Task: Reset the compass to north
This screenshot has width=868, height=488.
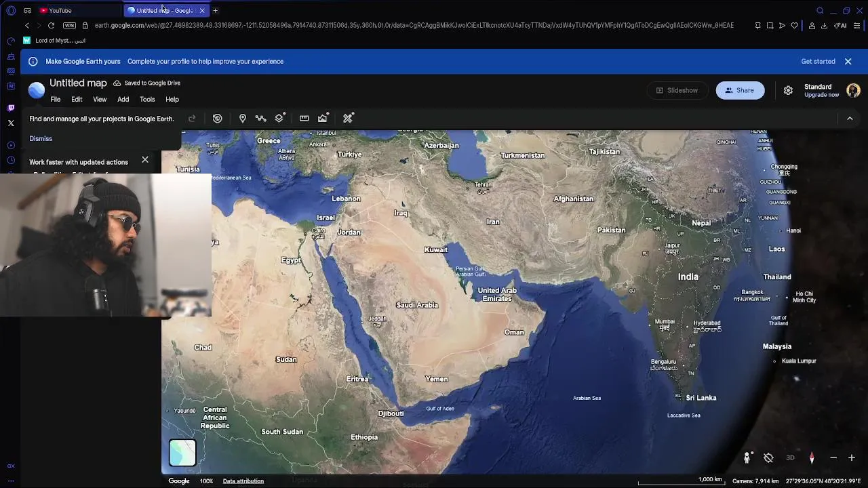Action: coord(812,457)
